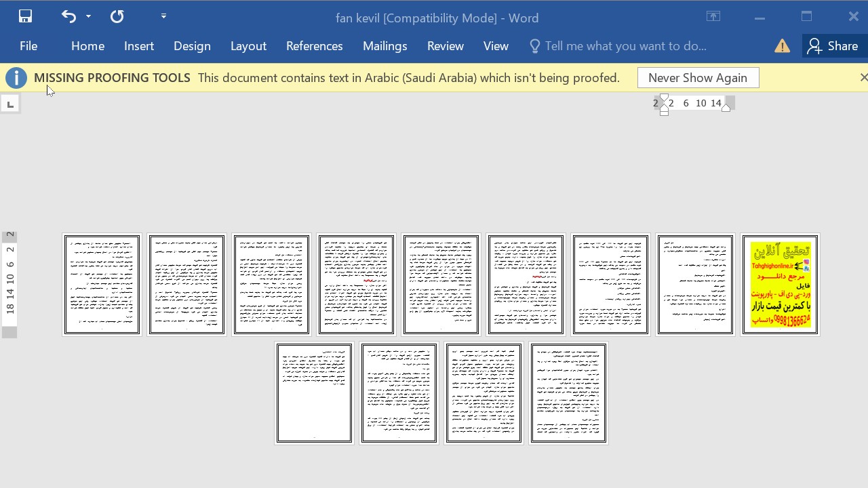The height and width of the screenshot is (488, 868).
Task: Open the File tab
Action: click(28, 46)
